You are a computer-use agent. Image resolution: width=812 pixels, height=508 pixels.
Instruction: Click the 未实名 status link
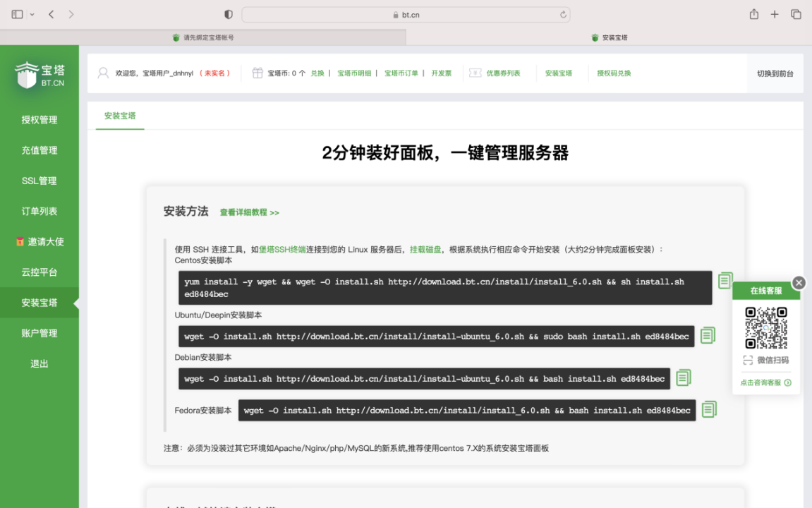(x=214, y=73)
